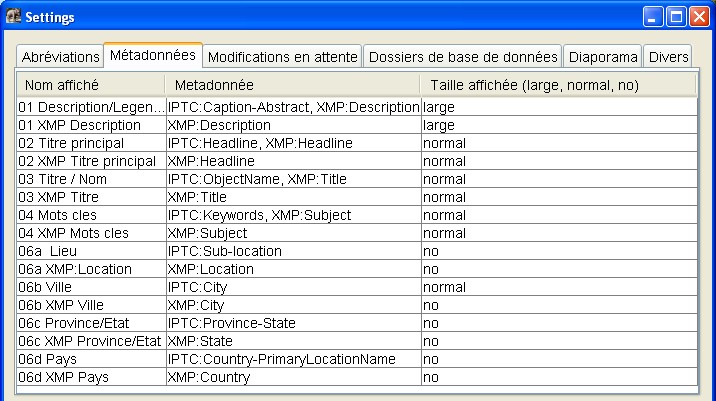Click size value for 06b Ville row
Screen dimensions: 716x401
click(559, 287)
